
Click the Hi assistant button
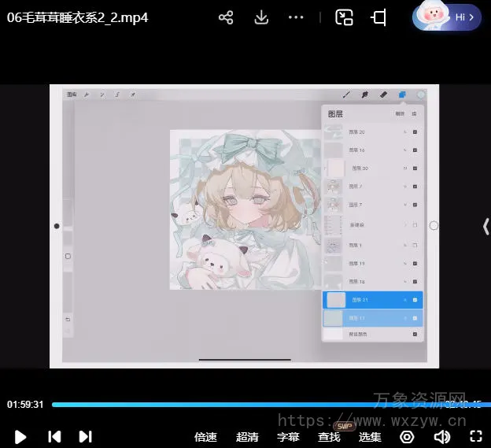pyautogui.click(x=447, y=17)
